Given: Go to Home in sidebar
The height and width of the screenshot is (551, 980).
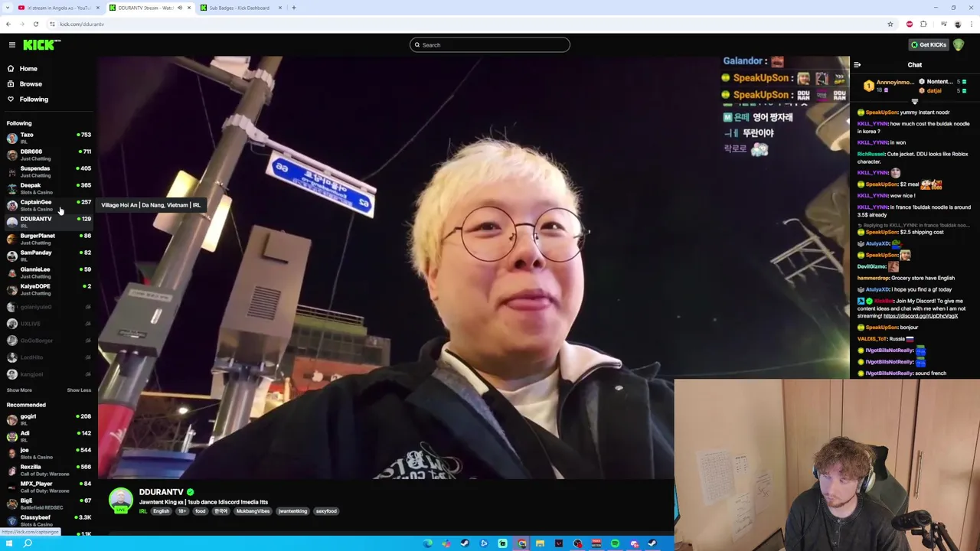Looking at the screenshot, I should click(28, 69).
